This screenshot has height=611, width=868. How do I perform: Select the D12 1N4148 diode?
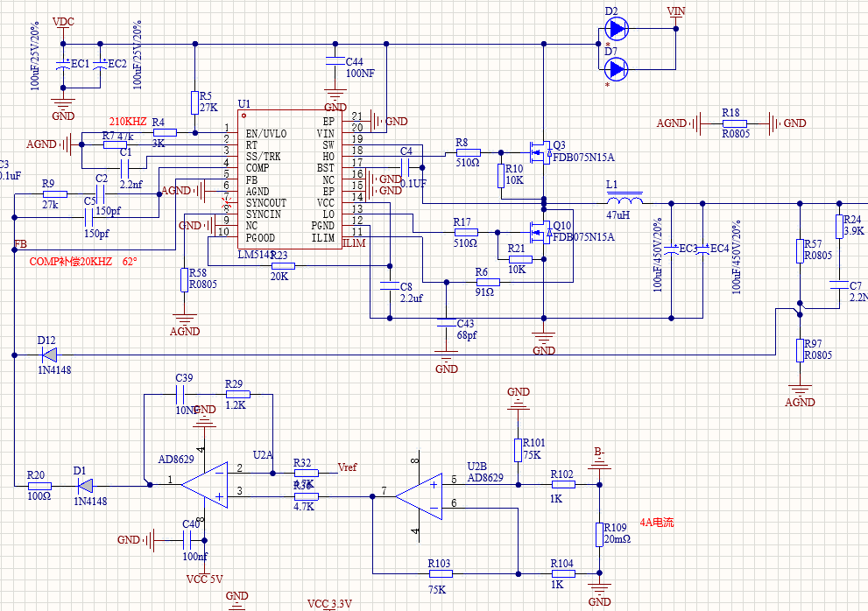pyautogui.click(x=49, y=355)
